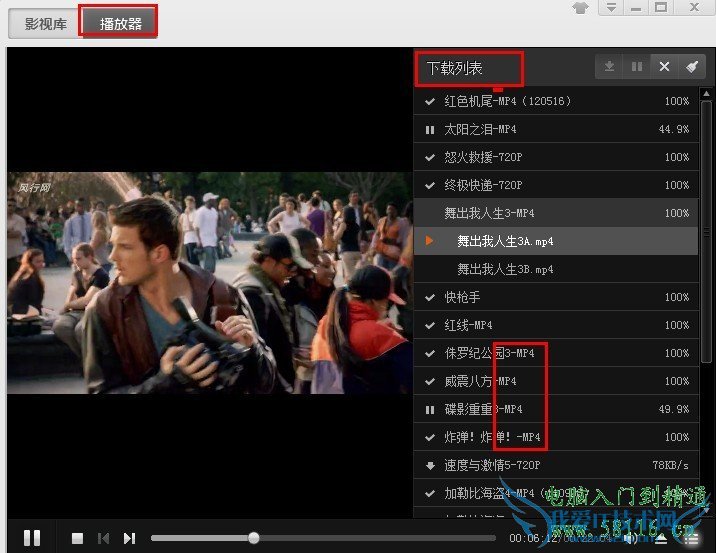Click the 78KB/s speed value
This screenshot has height=553, width=716.
(x=670, y=465)
